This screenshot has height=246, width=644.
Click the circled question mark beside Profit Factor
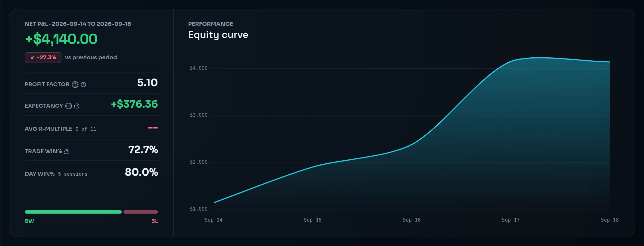75,85
